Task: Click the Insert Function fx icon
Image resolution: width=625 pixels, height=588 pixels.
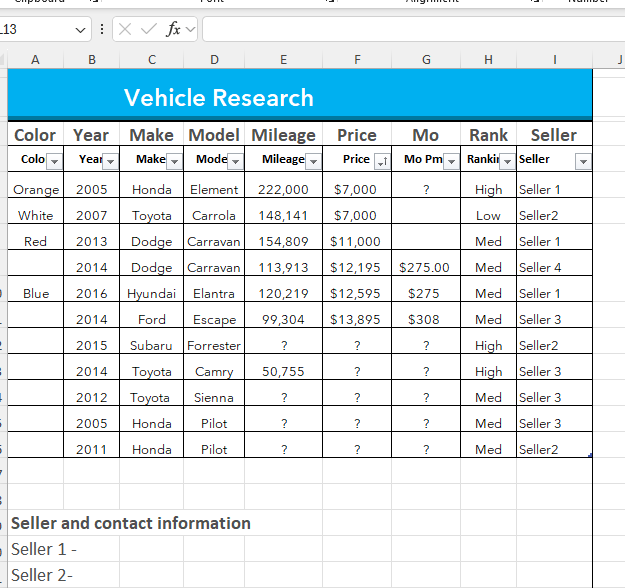Action: pos(173,29)
